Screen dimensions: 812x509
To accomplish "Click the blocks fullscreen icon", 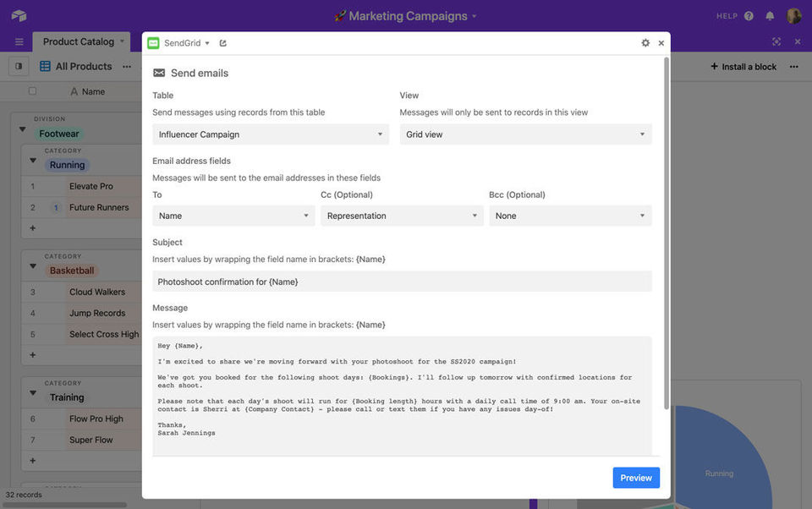I will tap(776, 41).
